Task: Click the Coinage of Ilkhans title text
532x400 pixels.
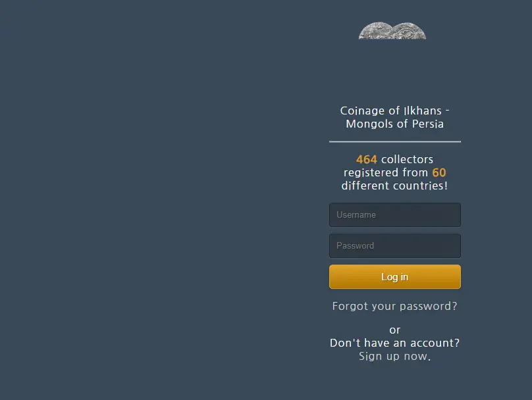Action: (x=395, y=111)
